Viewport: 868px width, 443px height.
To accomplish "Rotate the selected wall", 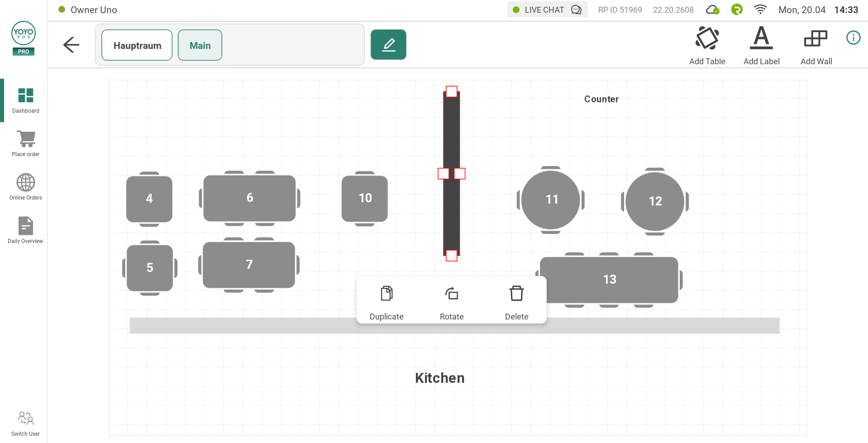I will pyautogui.click(x=452, y=302).
